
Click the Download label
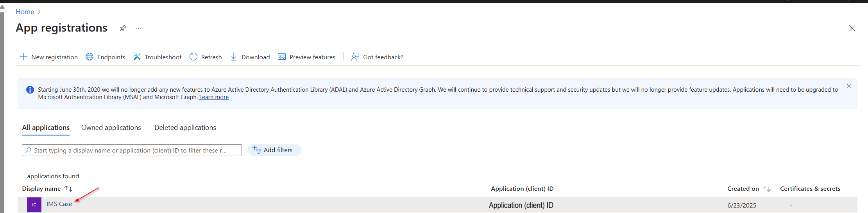256,57
